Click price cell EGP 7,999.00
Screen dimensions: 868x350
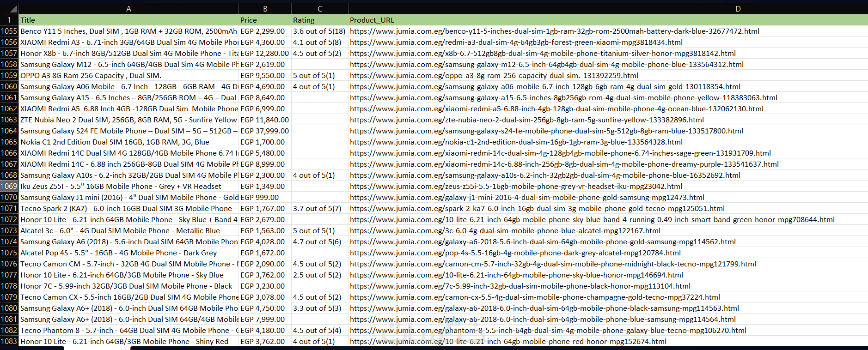click(265, 319)
